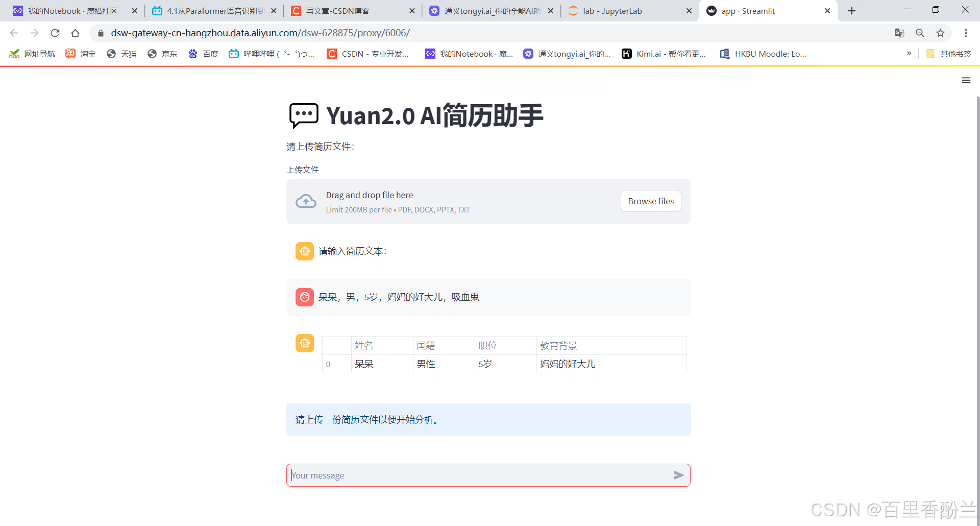Click the translate page icon in address bar

tap(899, 33)
